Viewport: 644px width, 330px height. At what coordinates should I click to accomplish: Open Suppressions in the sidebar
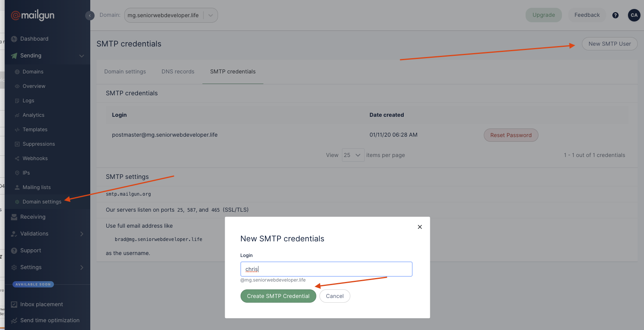point(39,144)
